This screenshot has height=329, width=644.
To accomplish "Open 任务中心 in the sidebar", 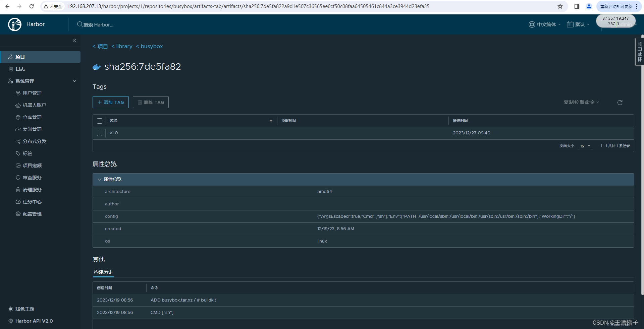I will pyautogui.click(x=32, y=202).
